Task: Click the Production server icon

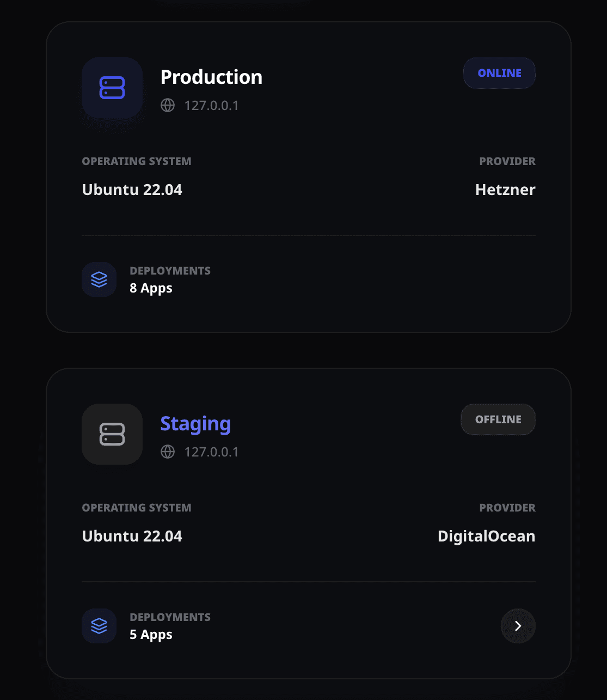Action: click(x=112, y=88)
